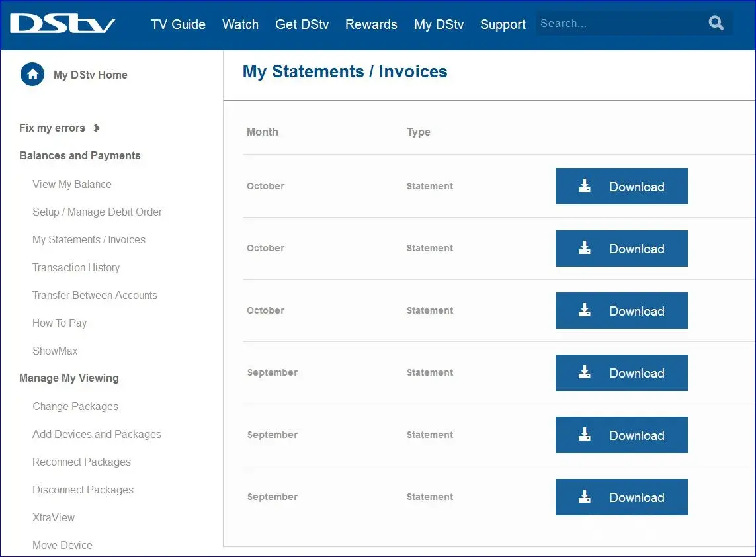The height and width of the screenshot is (557, 756).
Task: Open View My Balance in sidebar
Action: [x=72, y=184]
